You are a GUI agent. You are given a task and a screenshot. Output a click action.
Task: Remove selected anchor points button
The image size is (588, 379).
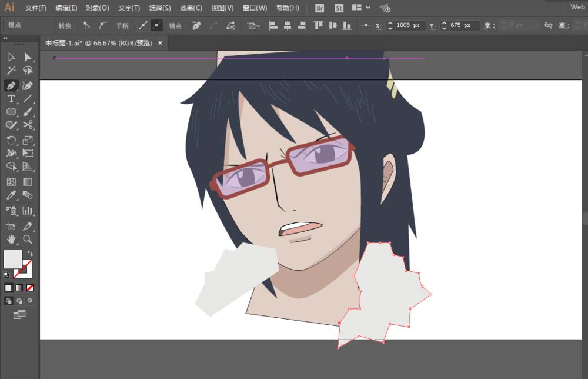196,25
